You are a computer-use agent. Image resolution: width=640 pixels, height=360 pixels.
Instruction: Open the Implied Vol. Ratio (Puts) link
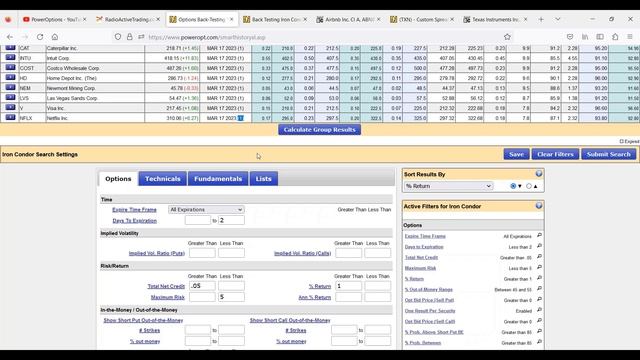click(157, 253)
